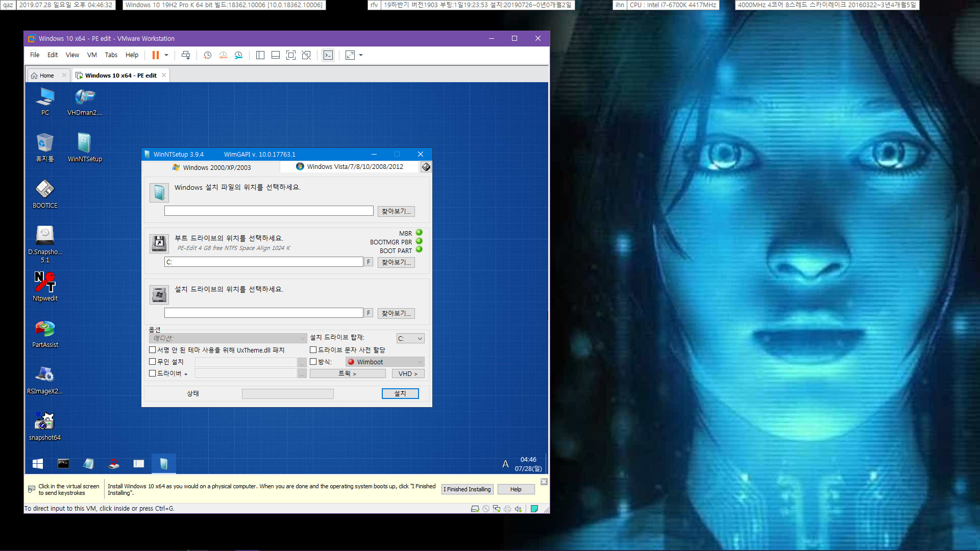Screen dimensions: 980x551
Task: Select Windows 2000/XP/2003 tab
Action: (x=212, y=167)
